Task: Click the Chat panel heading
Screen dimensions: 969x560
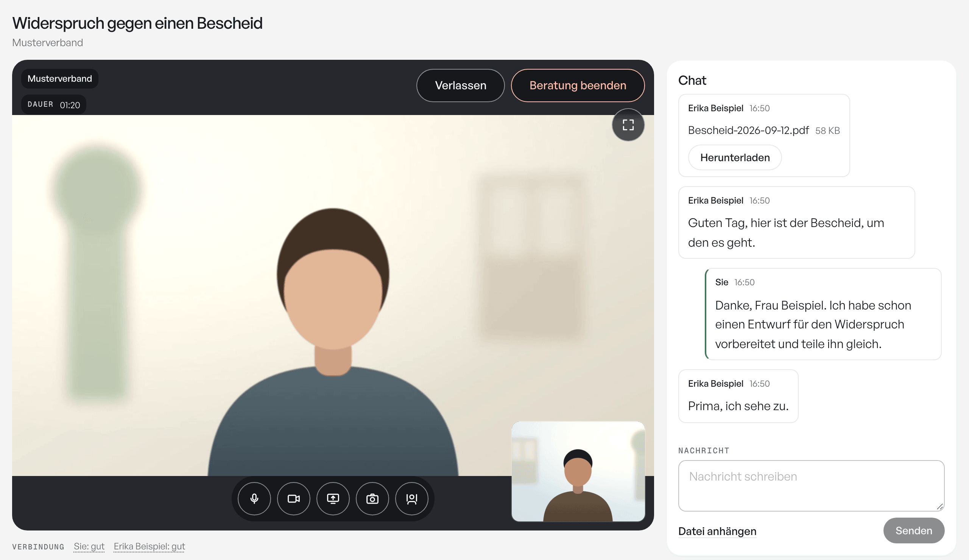Action: [692, 80]
